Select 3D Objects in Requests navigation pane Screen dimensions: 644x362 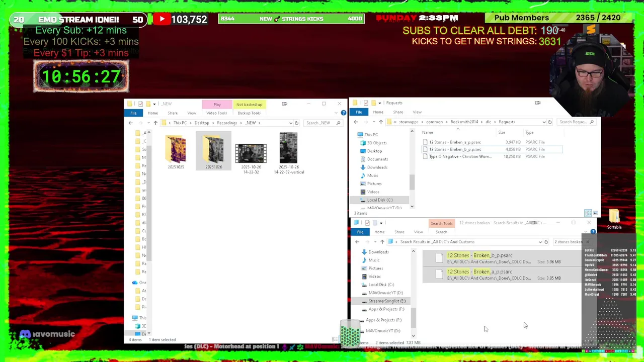tap(377, 143)
